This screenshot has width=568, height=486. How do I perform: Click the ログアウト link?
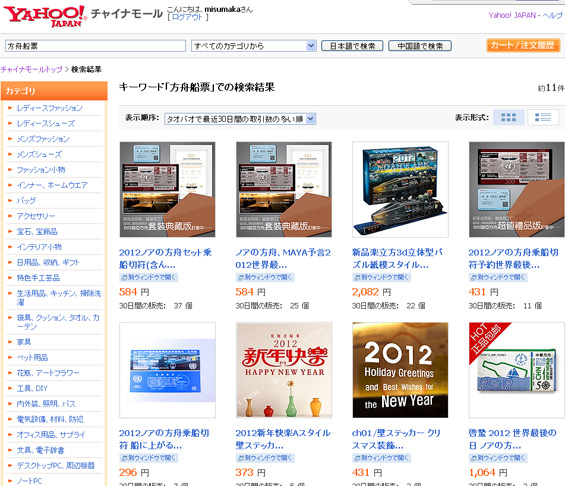[x=187, y=17]
